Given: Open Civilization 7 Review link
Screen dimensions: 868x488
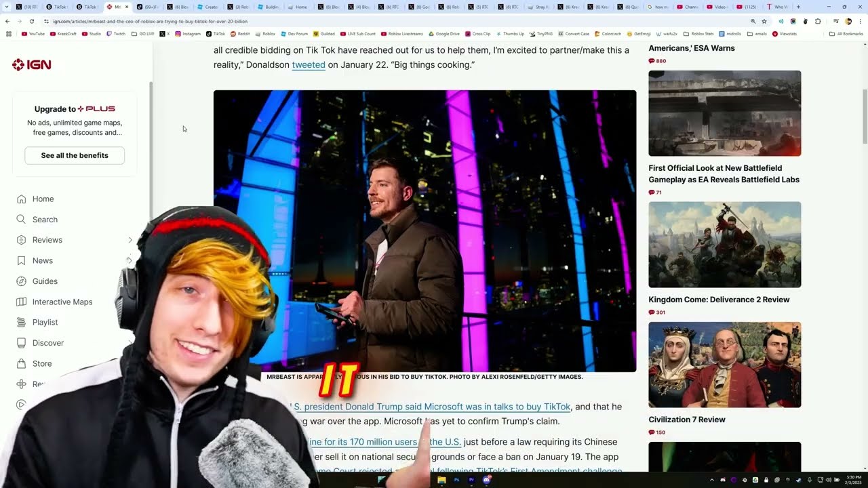Looking at the screenshot, I should (x=687, y=420).
